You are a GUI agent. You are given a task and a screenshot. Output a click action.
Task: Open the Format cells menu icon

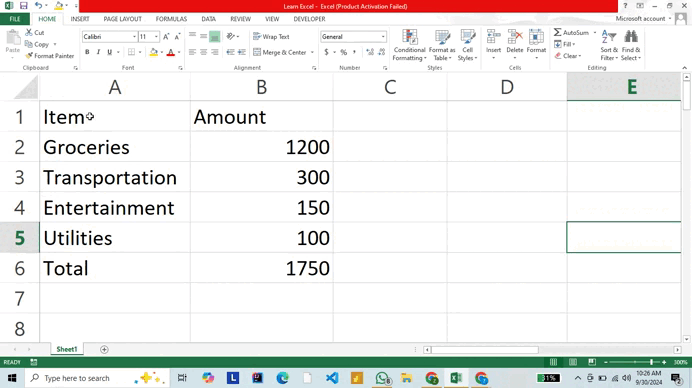(536, 38)
